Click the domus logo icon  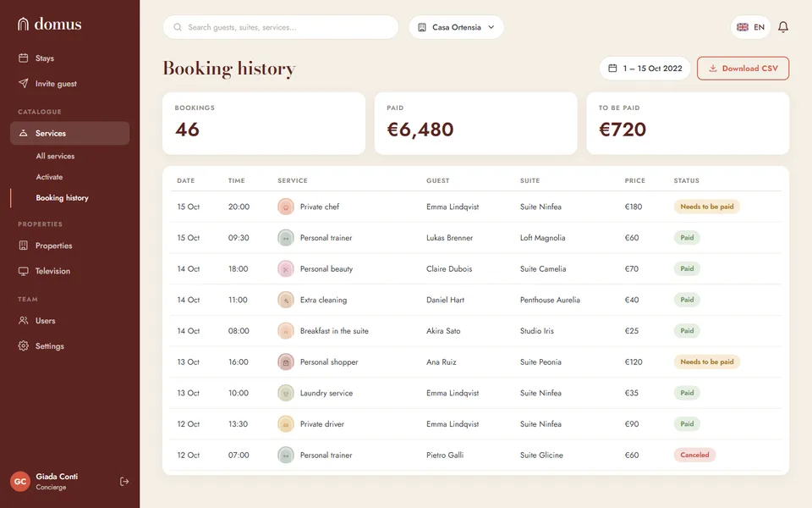point(23,24)
